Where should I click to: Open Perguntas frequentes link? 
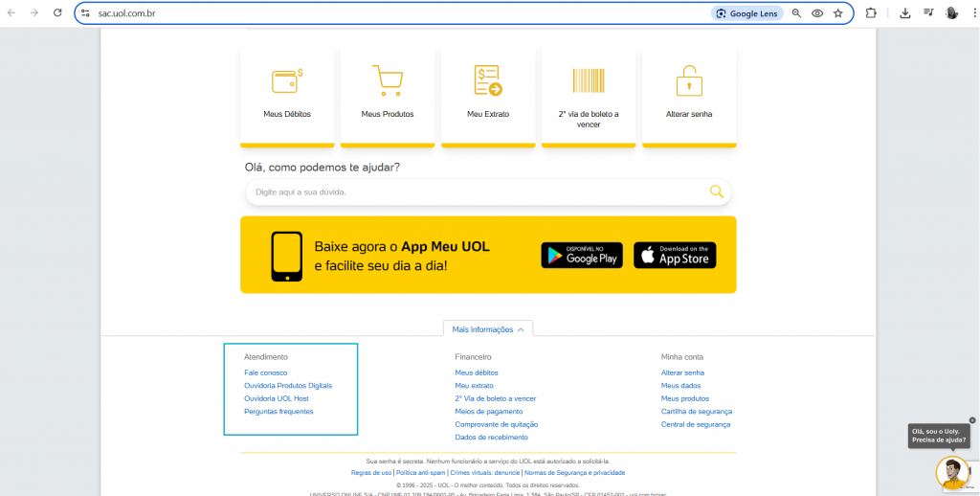[x=278, y=412]
